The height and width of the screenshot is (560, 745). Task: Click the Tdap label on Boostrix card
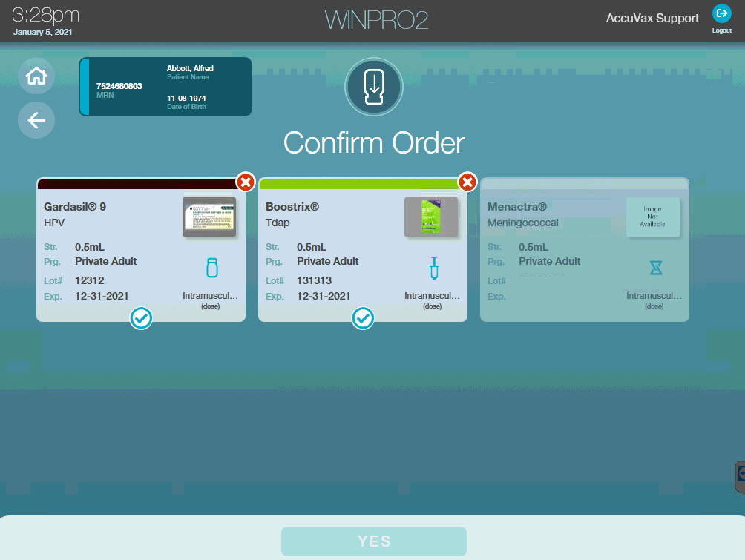coord(278,223)
